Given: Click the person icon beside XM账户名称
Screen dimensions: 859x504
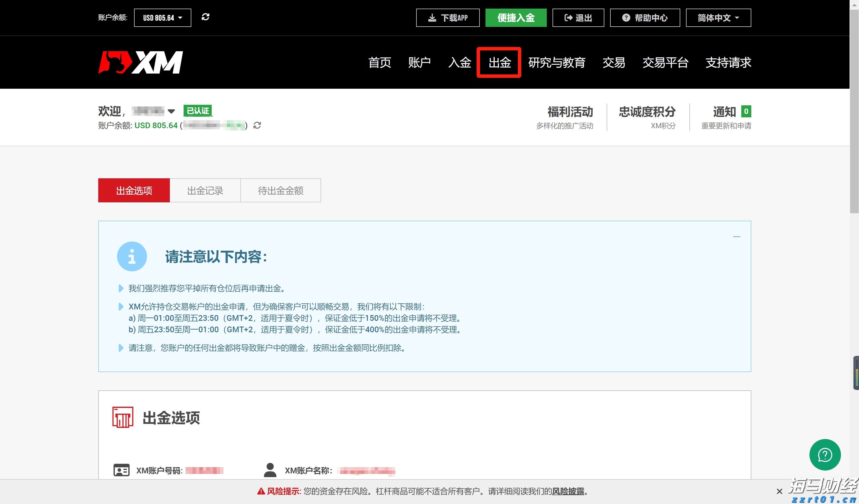Looking at the screenshot, I should point(270,470).
